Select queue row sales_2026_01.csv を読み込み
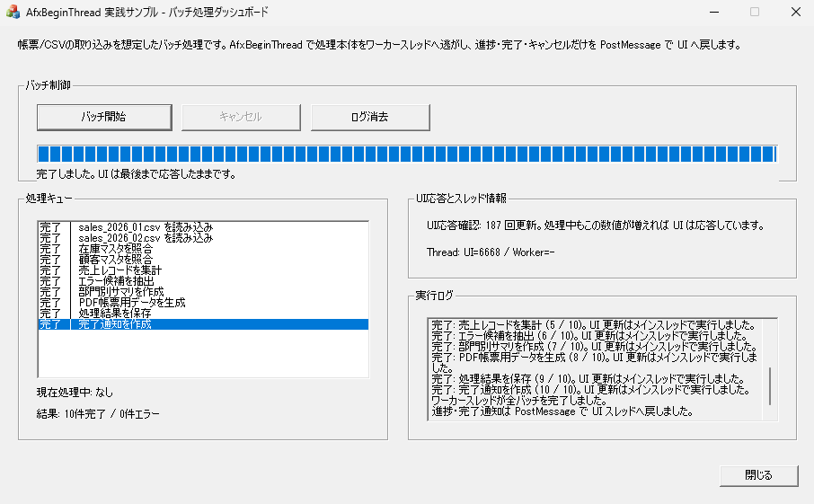814x504 pixels. pos(203,227)
